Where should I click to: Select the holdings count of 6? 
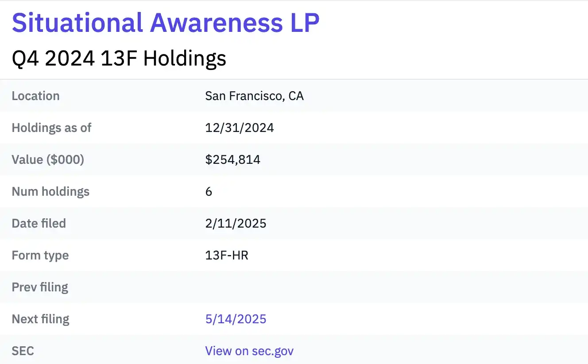(x=208, y=191)
